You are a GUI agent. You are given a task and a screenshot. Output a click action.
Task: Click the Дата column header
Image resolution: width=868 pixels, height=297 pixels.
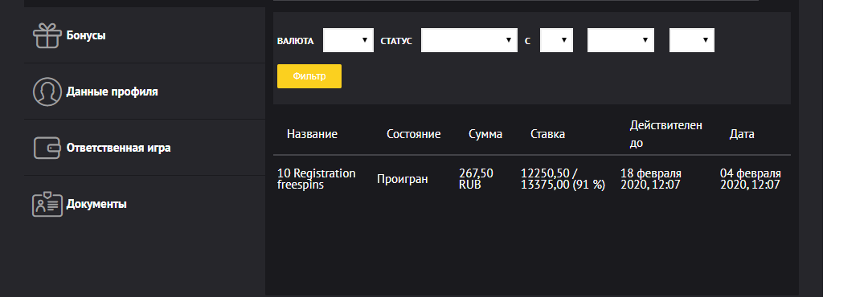pos(742,134)
